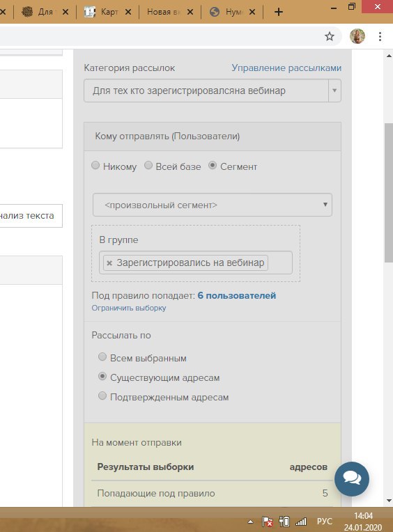The image size is (393, 532).
Task: Choose 'Существующим адресам' mailing option
Action: [x=102, y=376]
